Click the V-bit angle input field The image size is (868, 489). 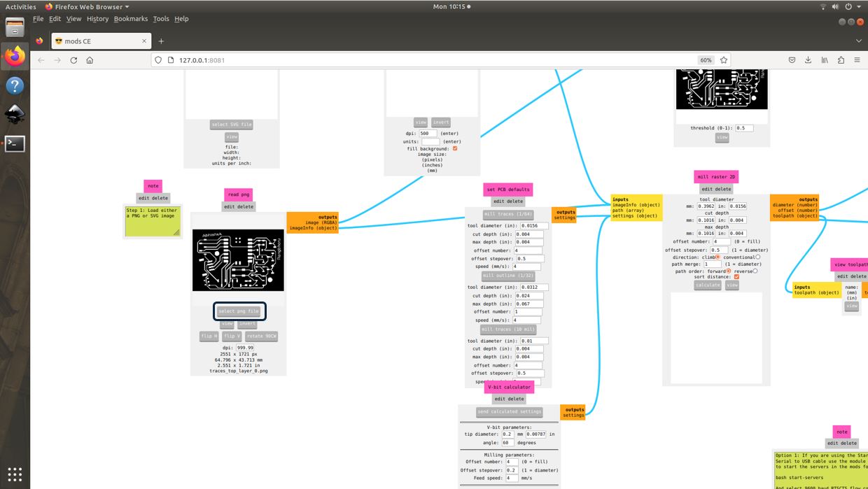click(507, 442)
